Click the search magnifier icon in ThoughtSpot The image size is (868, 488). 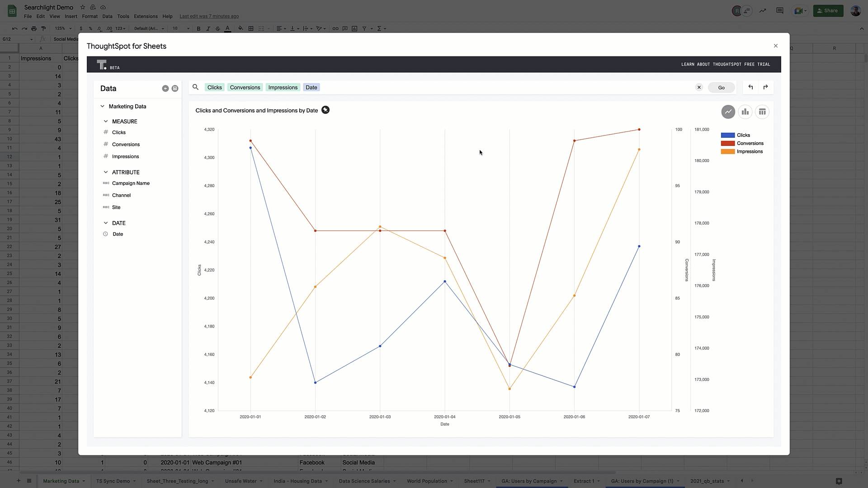point(195,87)
